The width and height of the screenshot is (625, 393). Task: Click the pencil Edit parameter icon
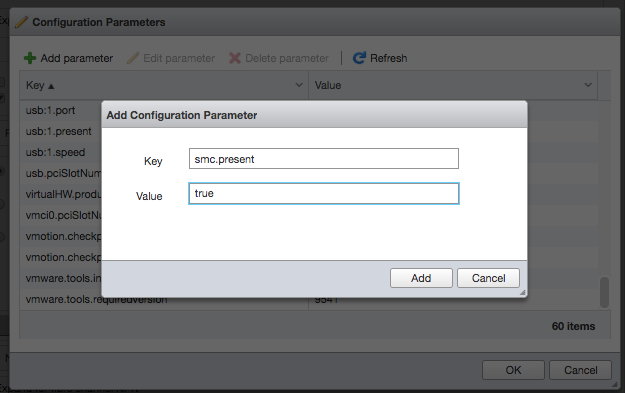pyautogui.click(x=133, y=58)
